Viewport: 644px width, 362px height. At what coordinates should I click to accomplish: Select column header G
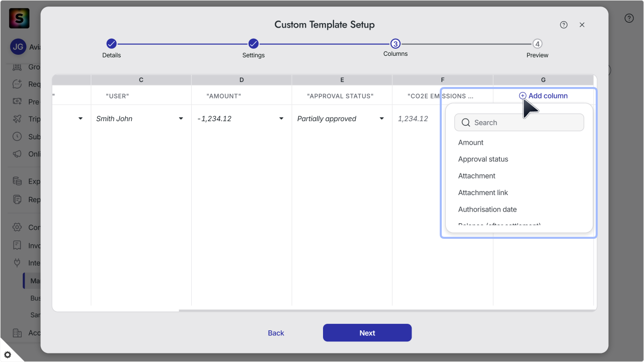coord(543,80)
